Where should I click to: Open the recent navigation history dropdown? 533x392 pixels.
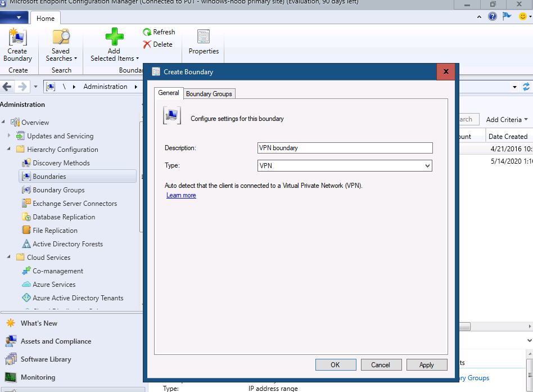(35, 87)
